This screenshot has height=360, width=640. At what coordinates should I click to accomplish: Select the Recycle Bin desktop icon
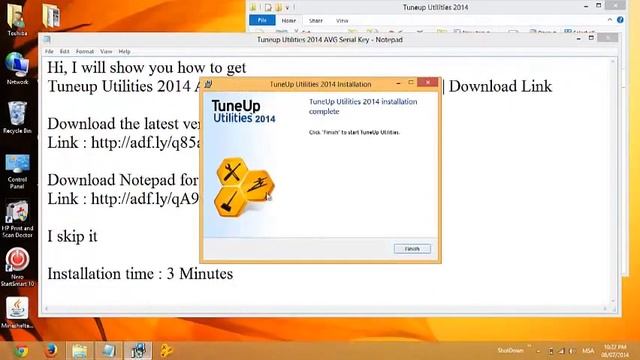tap(17, 117)
